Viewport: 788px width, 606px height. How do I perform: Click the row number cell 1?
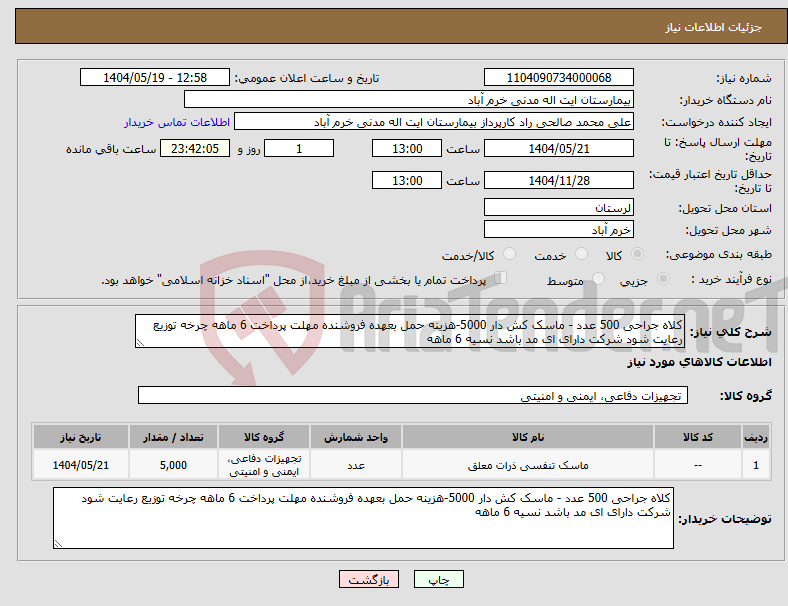755,465
